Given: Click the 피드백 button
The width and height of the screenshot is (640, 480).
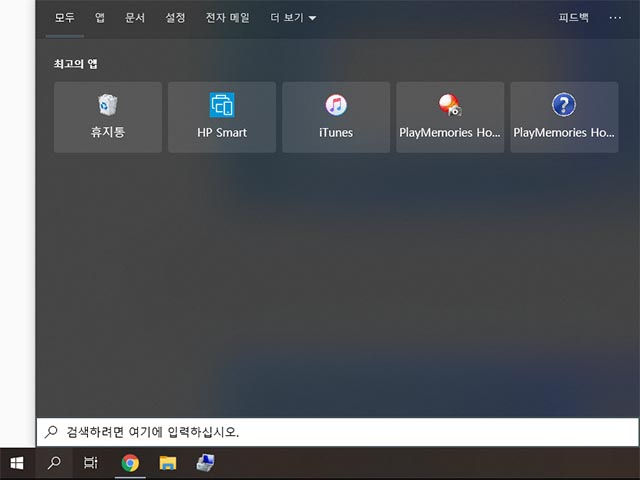Looking at the screenshot, I should click(x=573, y=18).
